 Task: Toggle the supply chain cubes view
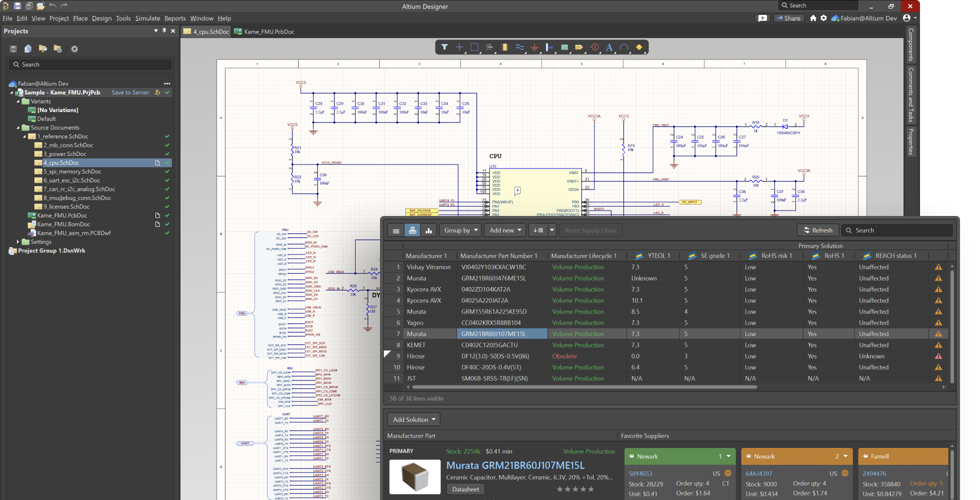(x=412, y=230)
